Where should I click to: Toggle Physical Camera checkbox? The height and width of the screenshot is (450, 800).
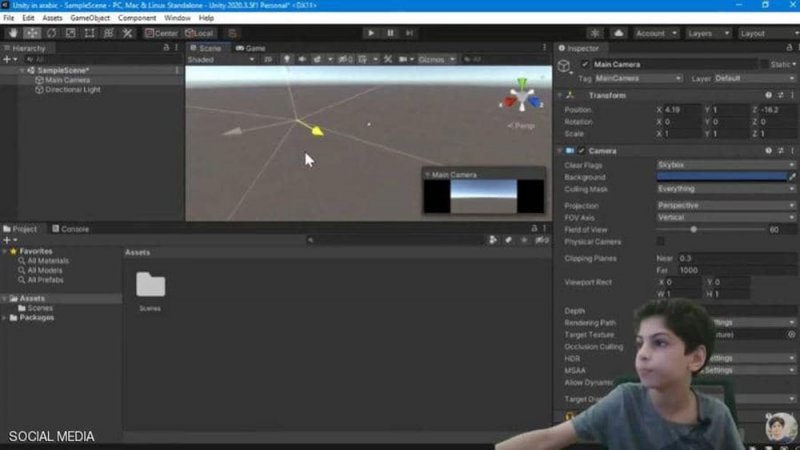[x=660, y=241]
